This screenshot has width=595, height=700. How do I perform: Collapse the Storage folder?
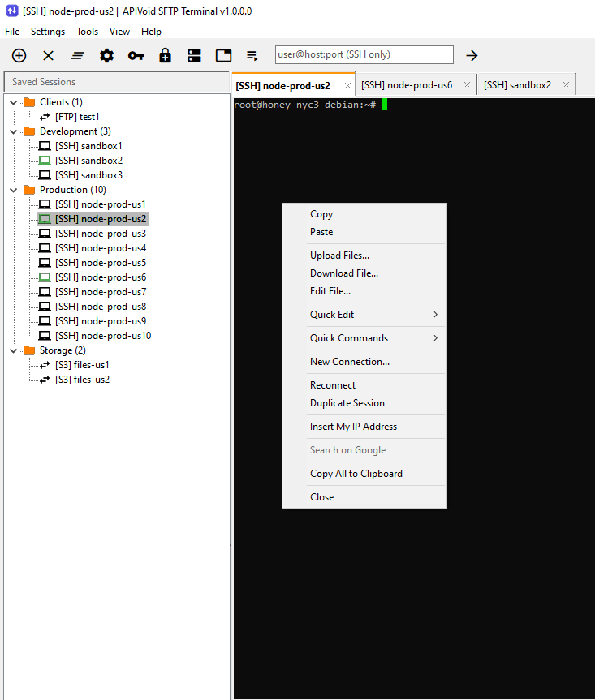tap(14, 351)
